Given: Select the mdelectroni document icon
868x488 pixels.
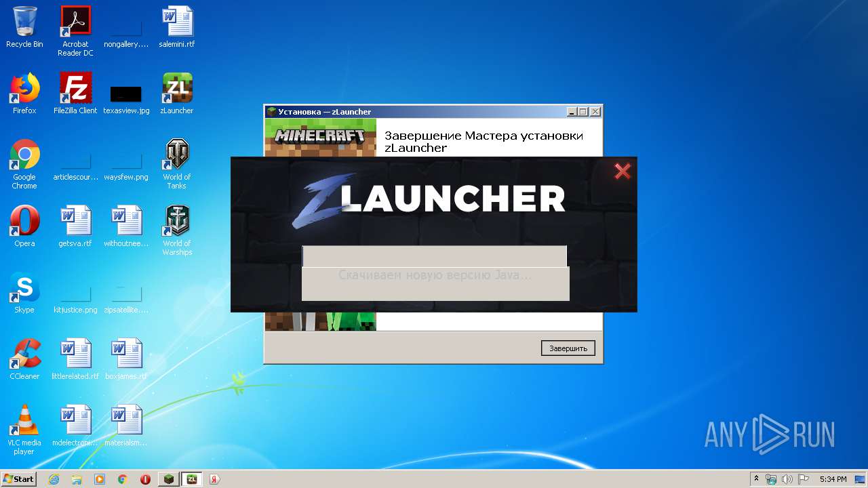Looking at the screenshot, I should (75, 426).
